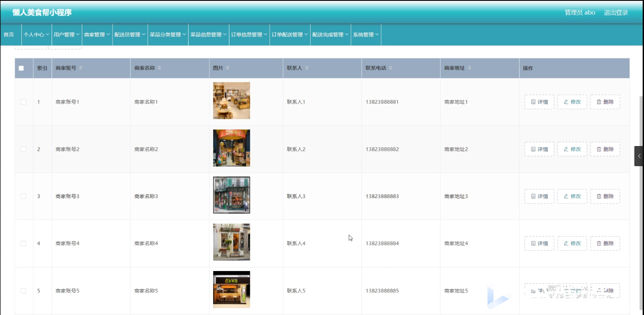This screenshot has width=644, height=315.
Task: Toggle the select-all checkbox in header
Action: pos(21,68)
